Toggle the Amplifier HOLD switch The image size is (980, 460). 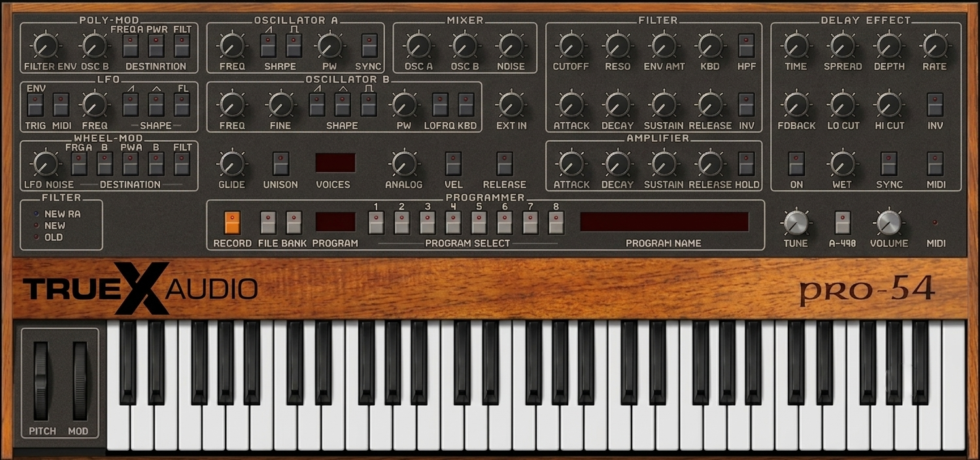click(746, 163)
